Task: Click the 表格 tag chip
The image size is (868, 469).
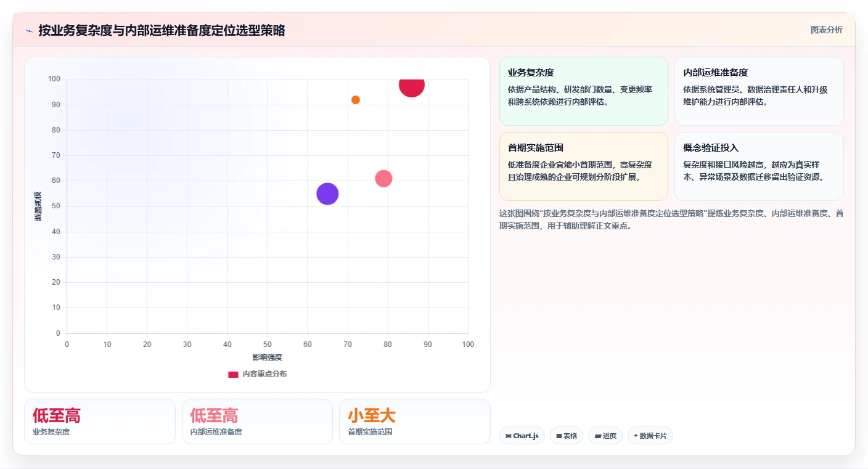Action: 566,436
